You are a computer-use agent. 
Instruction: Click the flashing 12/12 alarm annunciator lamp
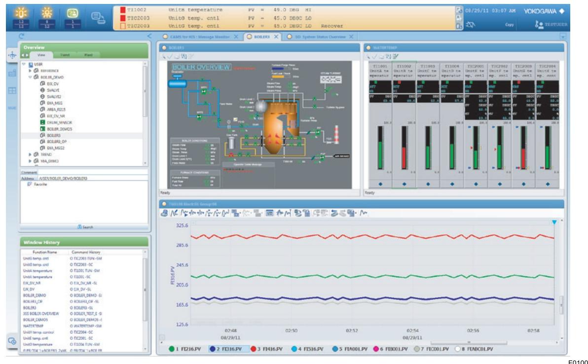pos(21,13)
